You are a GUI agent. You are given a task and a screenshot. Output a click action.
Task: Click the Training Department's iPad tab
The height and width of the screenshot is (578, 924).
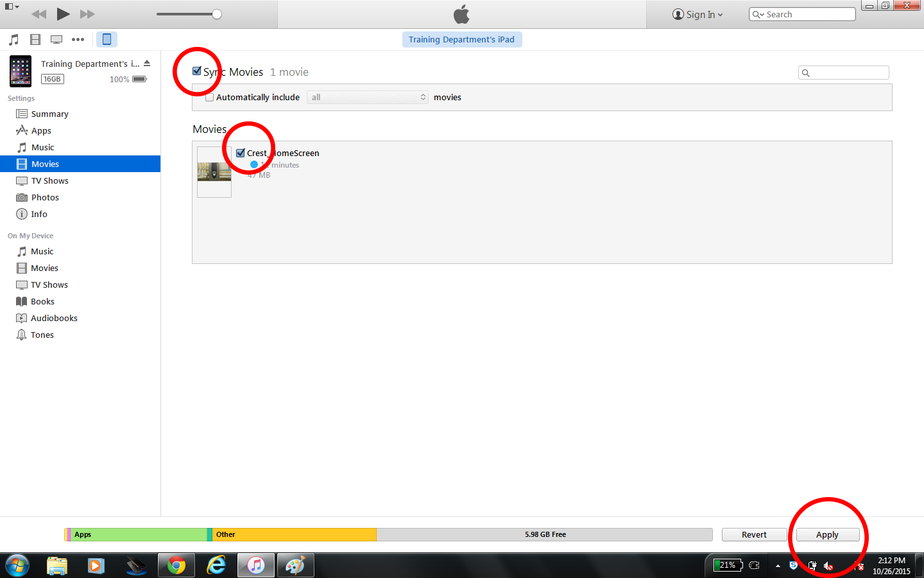pyautogui.click(x=462, y=40)
